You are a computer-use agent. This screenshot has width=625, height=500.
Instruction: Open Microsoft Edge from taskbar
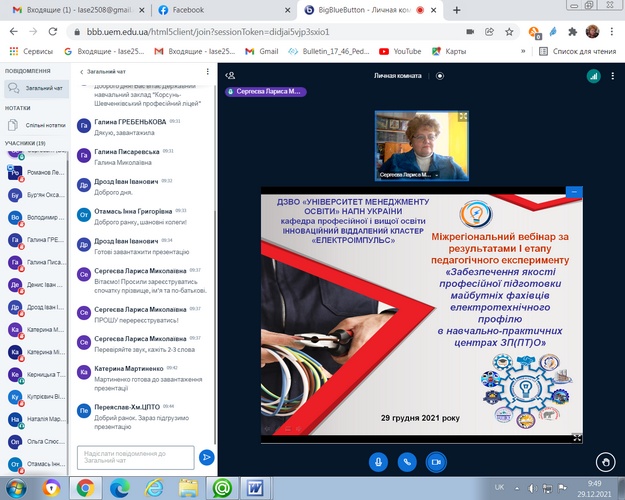click(120, 488)
